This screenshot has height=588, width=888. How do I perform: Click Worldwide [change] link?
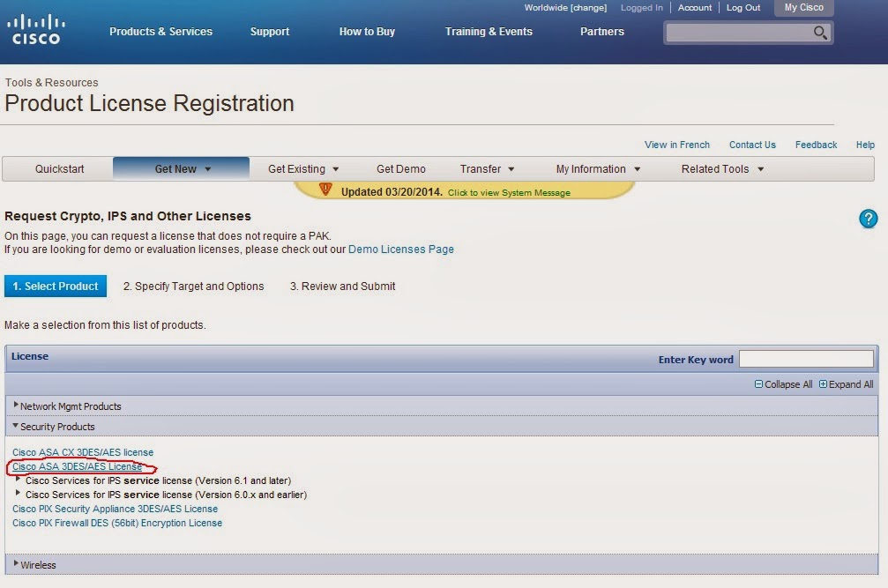coord(565,8)
